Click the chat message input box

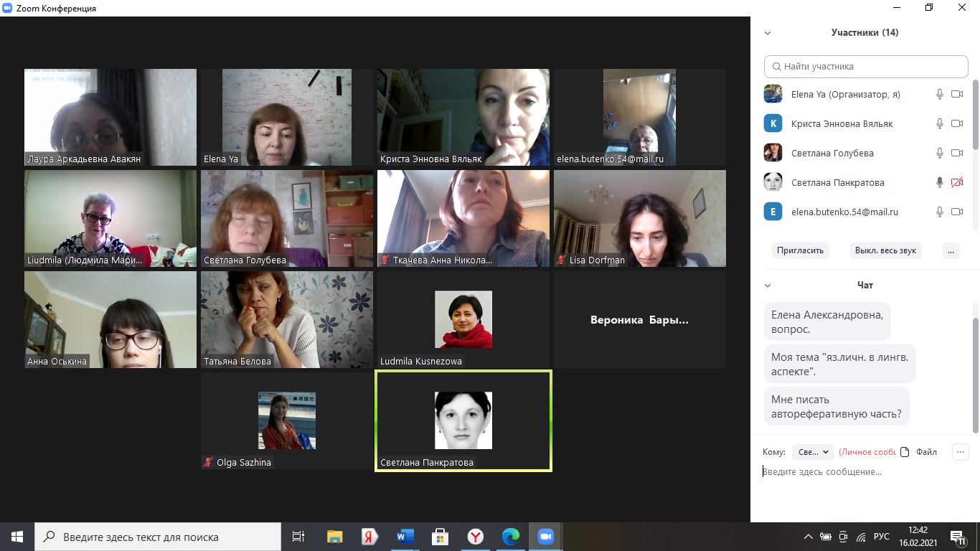point(861,472)
